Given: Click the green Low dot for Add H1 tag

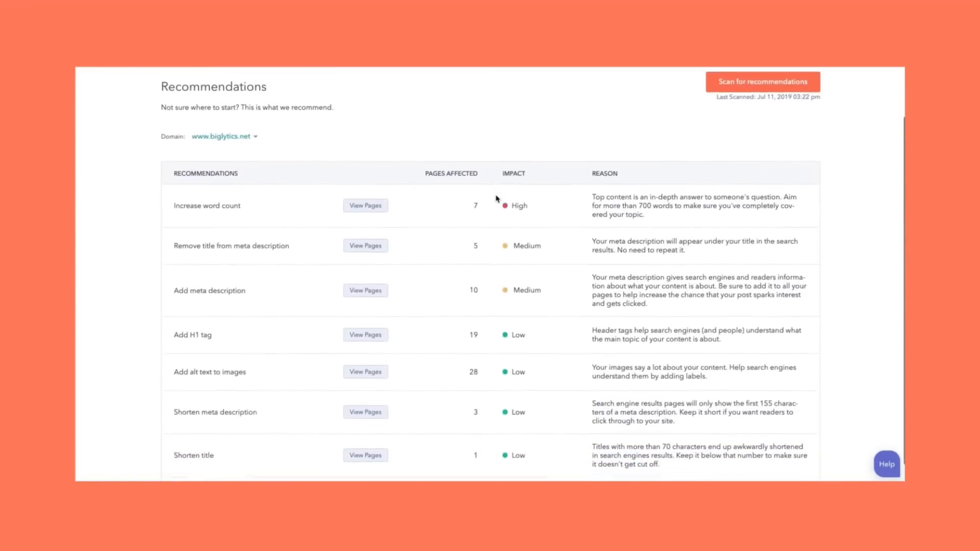Looking at the screenshot, I should (505, 335).
